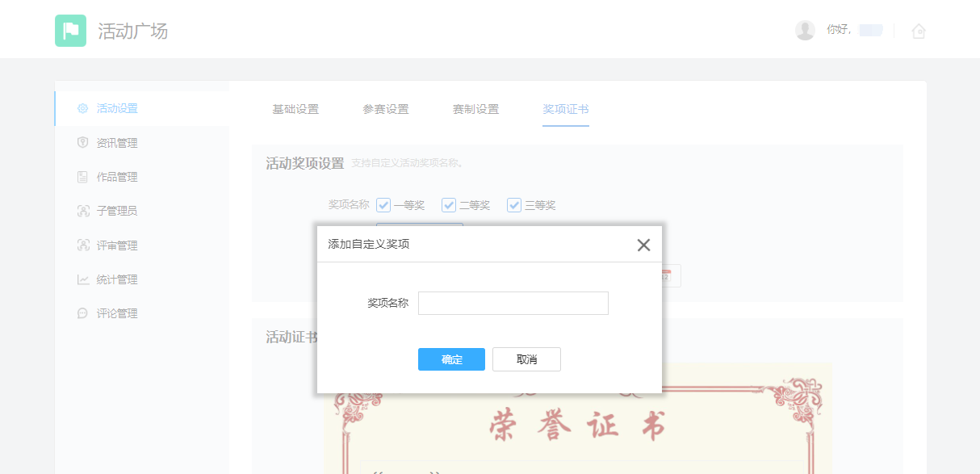
Task: Disable the 三等奖 checkbox
Action: 514,205
